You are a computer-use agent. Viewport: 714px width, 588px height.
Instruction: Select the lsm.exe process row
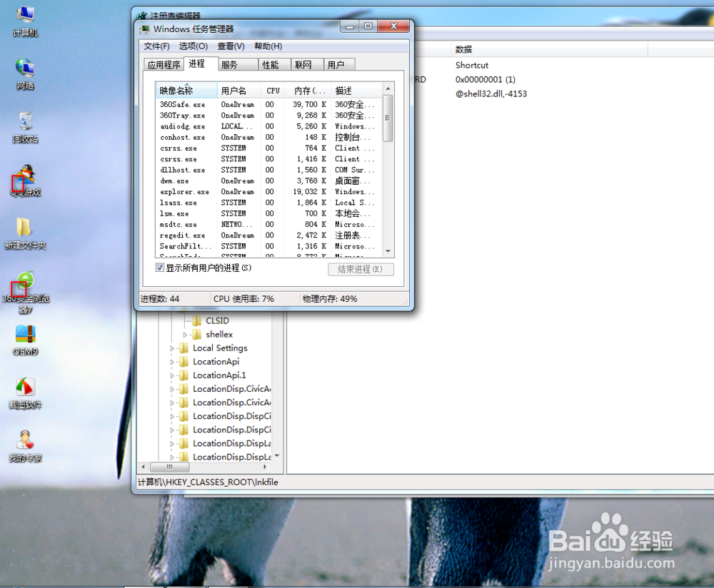[268, 214]
